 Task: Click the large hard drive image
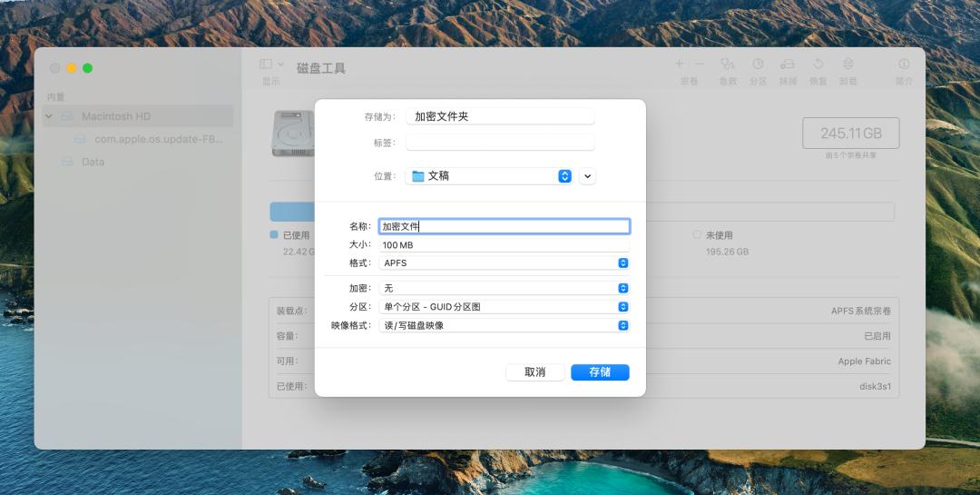tap(293, 134)
